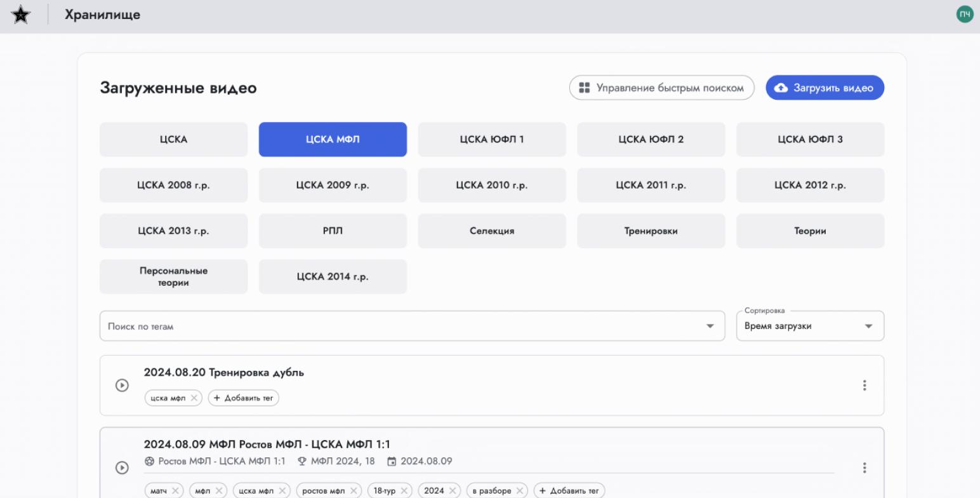Image resolution: width=980 pixels, height=498 pixels.
Task: Choose the Селекция quick search chip
Action: tap(492, 231)
